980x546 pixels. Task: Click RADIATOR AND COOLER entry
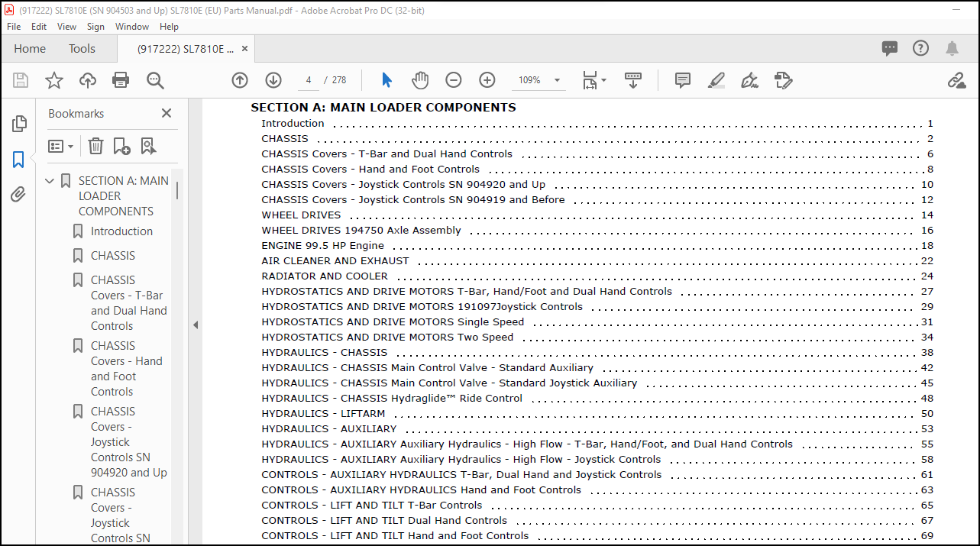325,276
